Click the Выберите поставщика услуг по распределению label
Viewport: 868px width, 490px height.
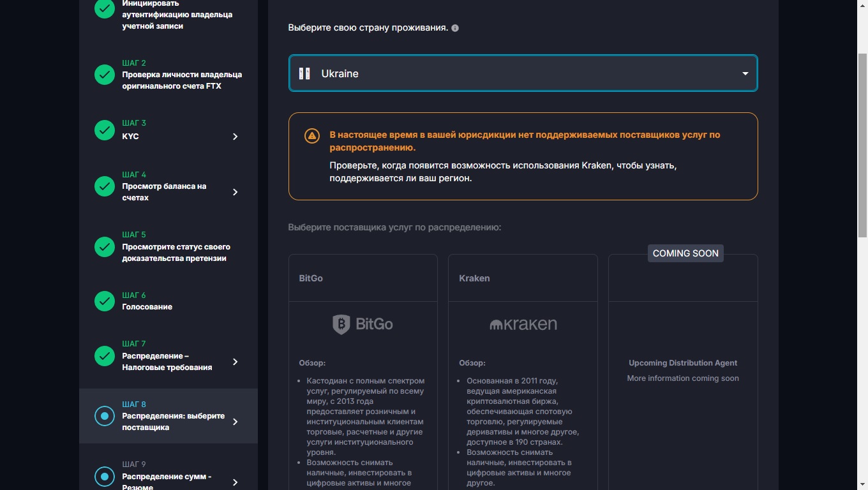[x=394, y=227]
